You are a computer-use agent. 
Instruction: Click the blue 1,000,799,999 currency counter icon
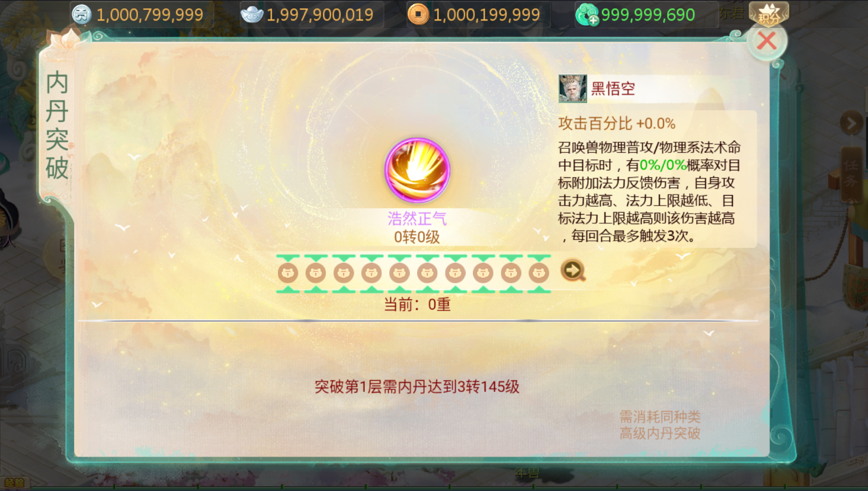82,14
